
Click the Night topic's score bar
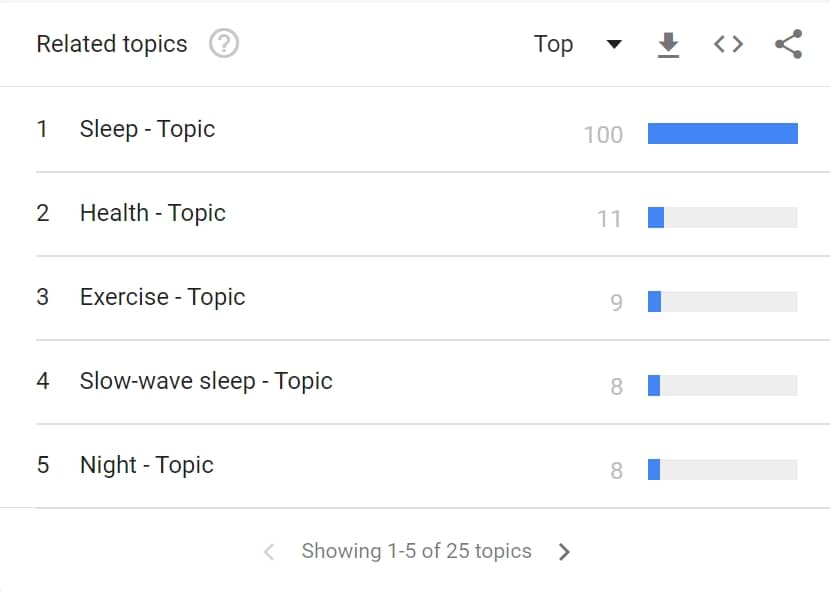click(722, 470)
